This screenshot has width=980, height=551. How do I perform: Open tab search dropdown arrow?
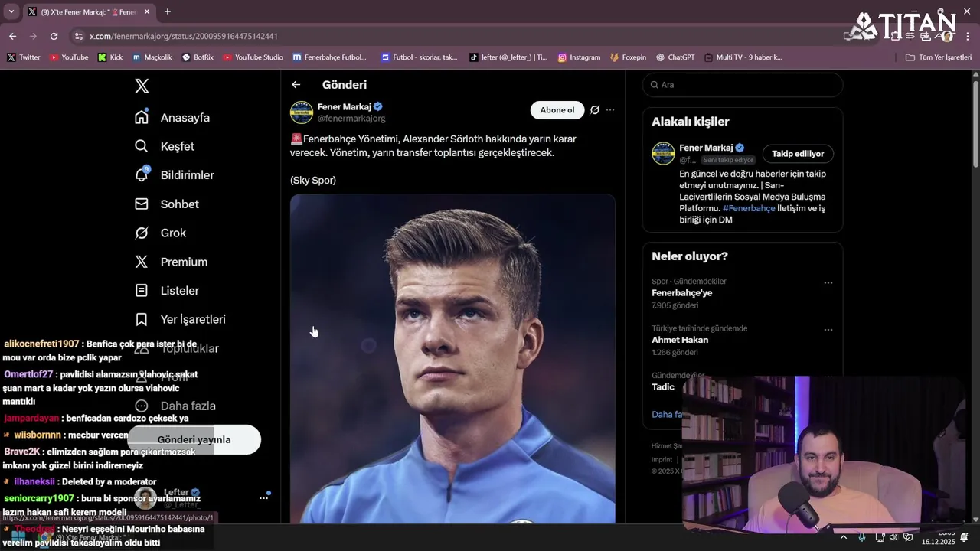[11, 11]
